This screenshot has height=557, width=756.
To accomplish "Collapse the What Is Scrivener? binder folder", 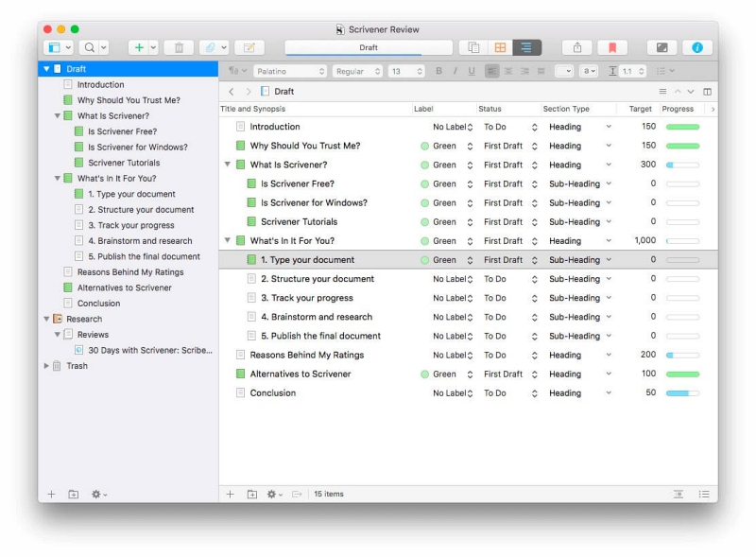I will 57,116.
